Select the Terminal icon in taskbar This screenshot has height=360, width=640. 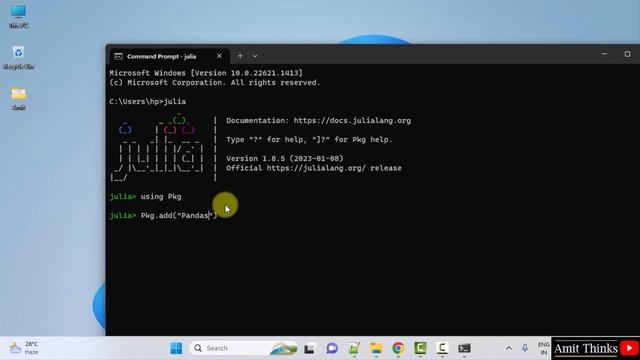[464, 348]
